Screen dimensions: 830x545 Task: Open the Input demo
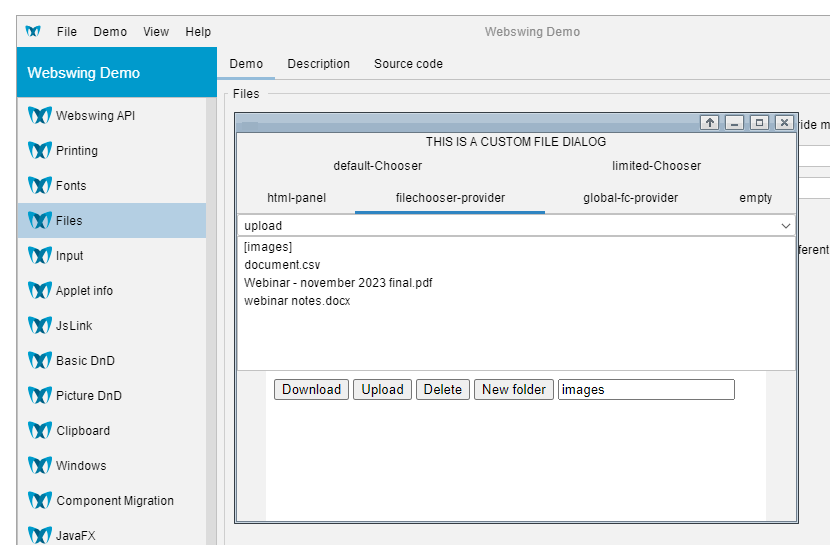click(112, 255)
